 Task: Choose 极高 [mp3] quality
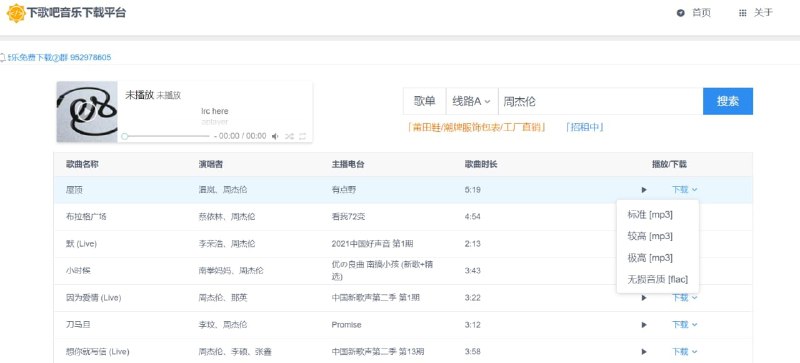tap(658, 258)
